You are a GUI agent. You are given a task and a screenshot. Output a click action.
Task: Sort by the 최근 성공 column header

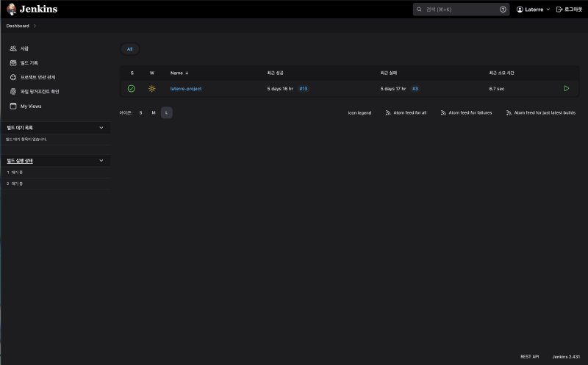275,73
